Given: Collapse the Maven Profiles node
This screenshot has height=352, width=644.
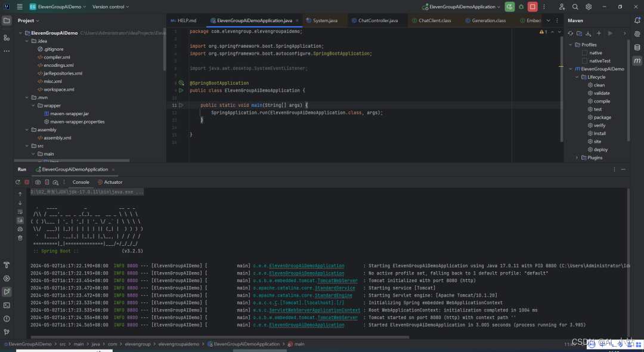Looking at the screenshot, I should tap(571, 45).
